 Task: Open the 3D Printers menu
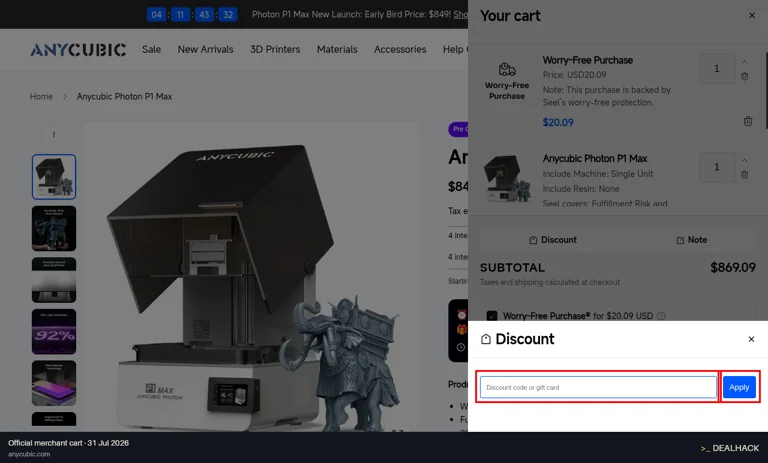pos(275,49)
